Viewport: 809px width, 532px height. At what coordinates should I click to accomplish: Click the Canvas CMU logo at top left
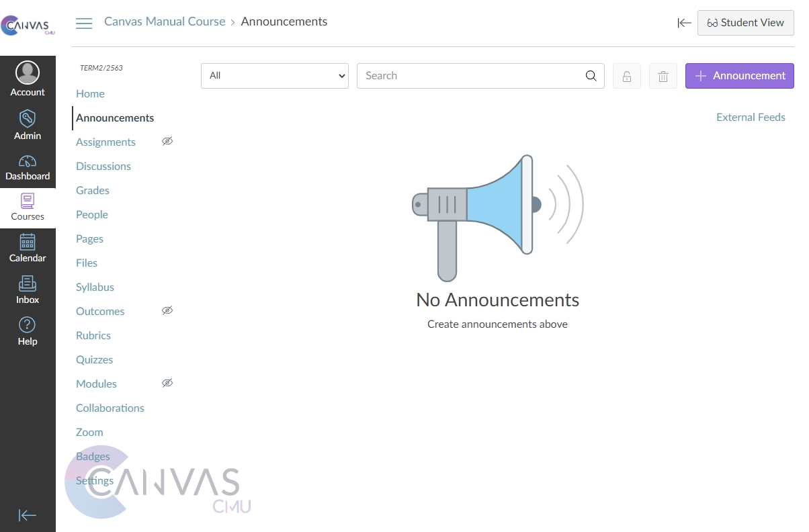click(x=28, y=26)
